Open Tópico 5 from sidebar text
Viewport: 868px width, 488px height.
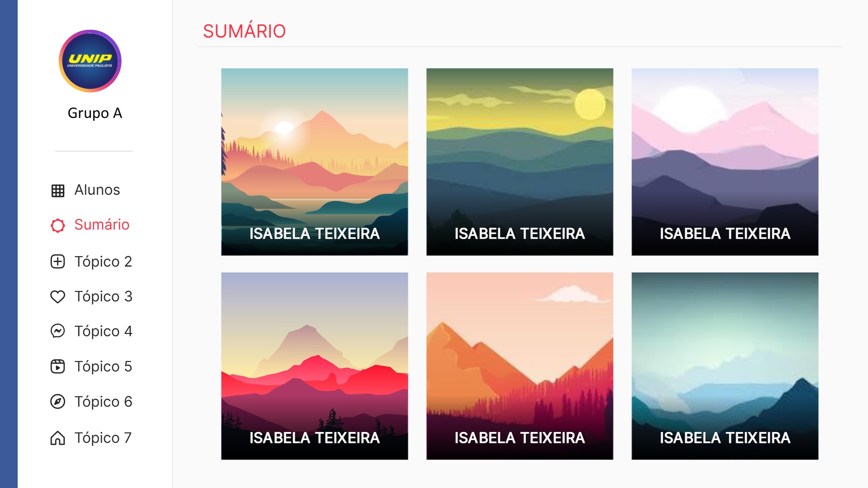[103, 366]
